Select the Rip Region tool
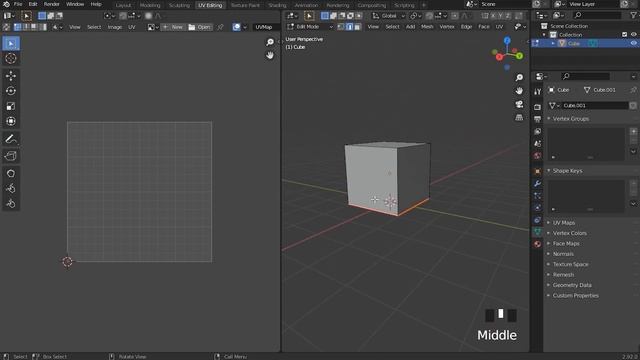 (11, 156)
